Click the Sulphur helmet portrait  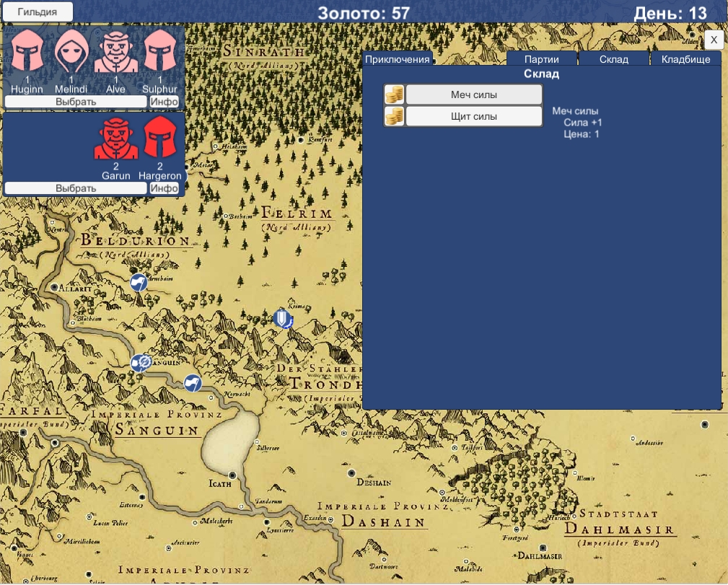click(x=160, y=50)
